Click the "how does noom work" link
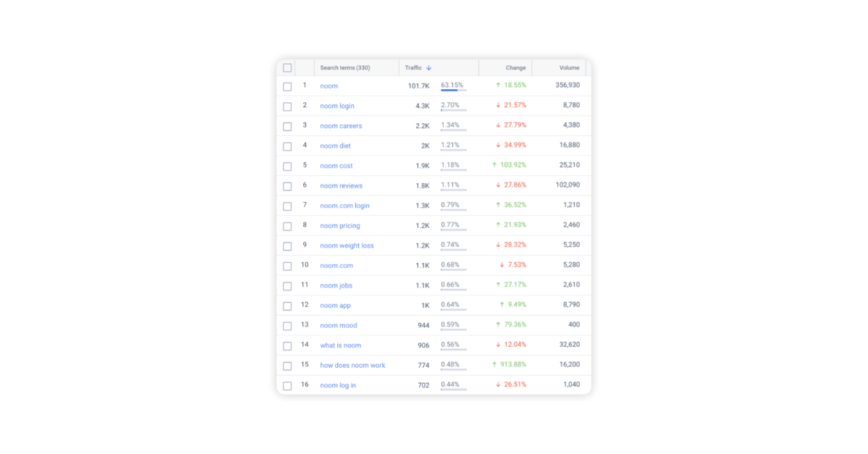The height and width of the screenshot is (454, 868). coord(353,365)
